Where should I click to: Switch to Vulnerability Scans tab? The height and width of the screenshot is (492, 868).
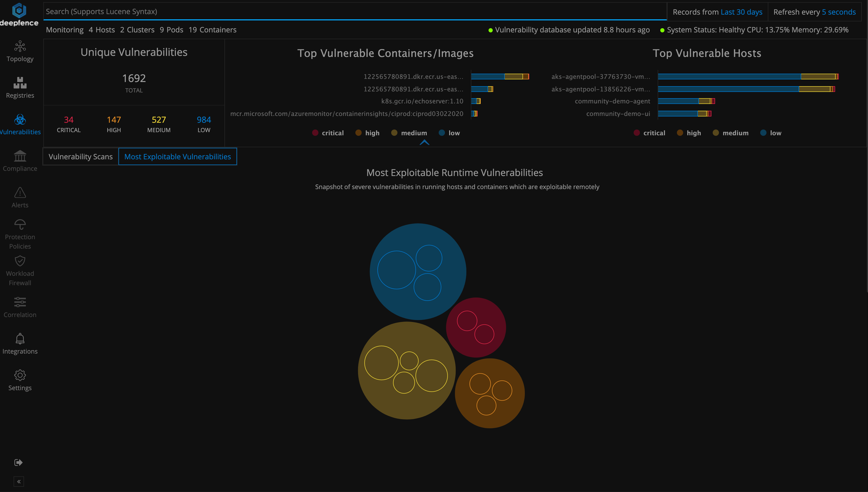80,156
